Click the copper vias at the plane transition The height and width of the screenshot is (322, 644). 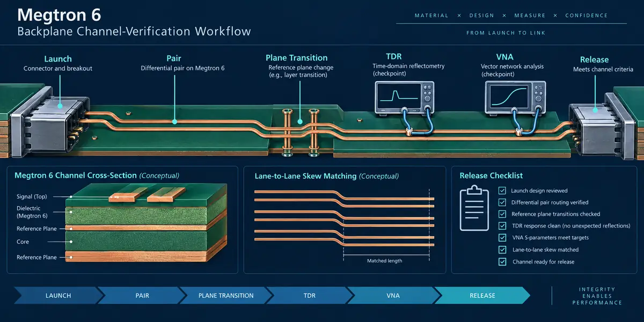point(301,134)
